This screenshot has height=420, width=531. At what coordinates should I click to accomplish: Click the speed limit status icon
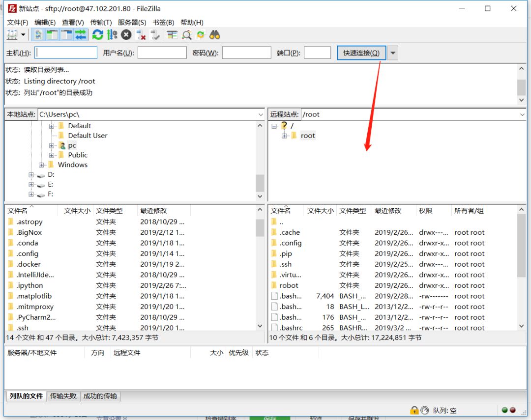tap(425, 410)
